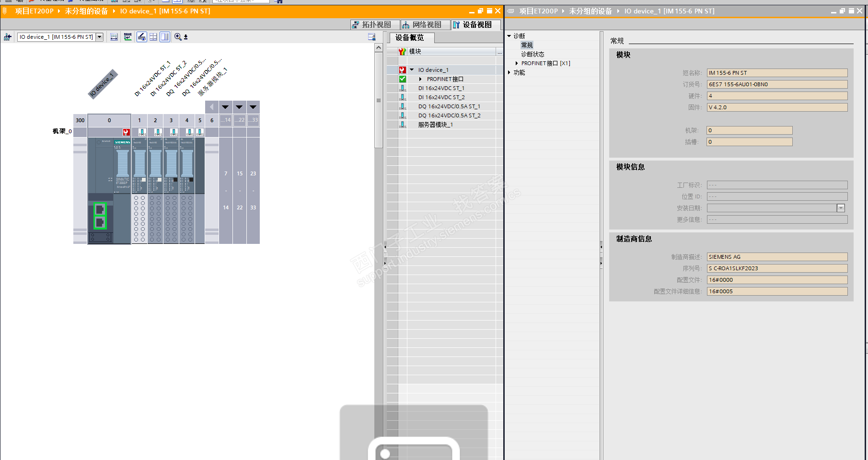Click the status icon of rack slot 5
This screenshot has width=868, height=460.
click(x=200, y=132)
